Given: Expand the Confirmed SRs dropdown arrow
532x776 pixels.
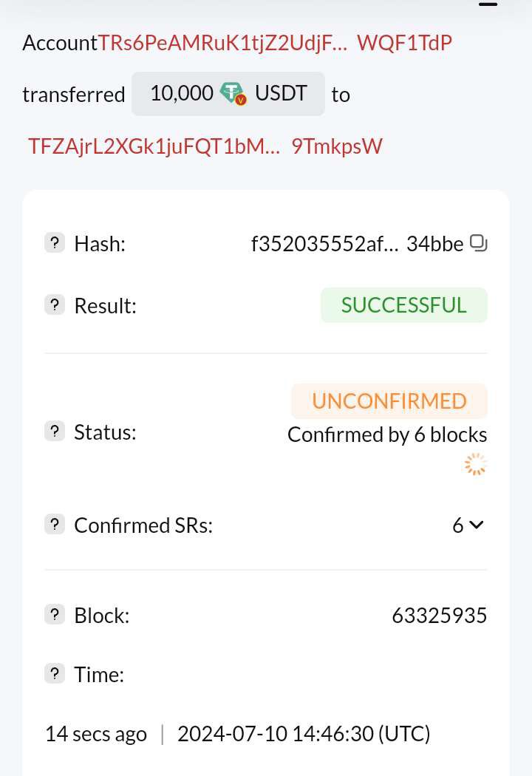Looking at the screenshot, I should 477,525.
